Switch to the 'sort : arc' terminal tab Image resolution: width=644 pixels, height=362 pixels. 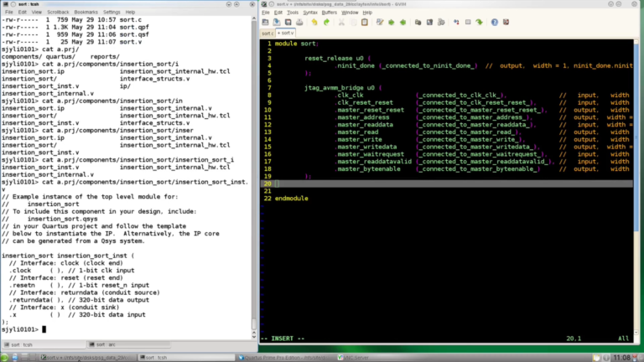[x=128, y=344]
